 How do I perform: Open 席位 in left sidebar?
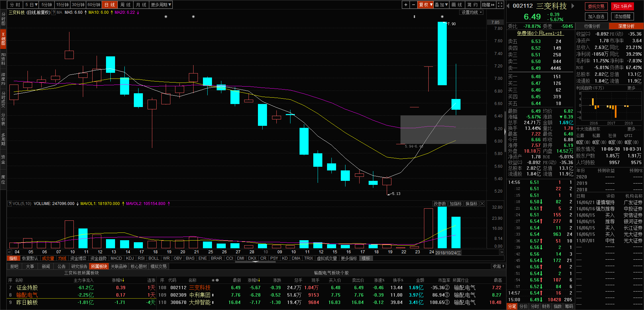[3, 179]
